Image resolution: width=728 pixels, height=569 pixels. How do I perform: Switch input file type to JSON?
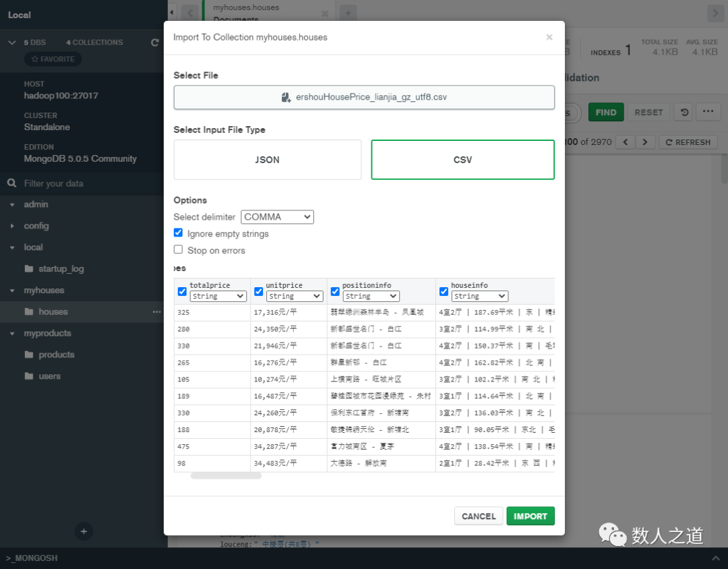click(267, 160)
